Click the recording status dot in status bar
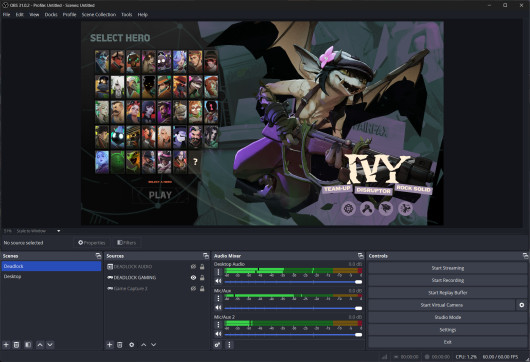Image resolution: width=530 pixels, height=362 pixels. click(x=427, y=357)
